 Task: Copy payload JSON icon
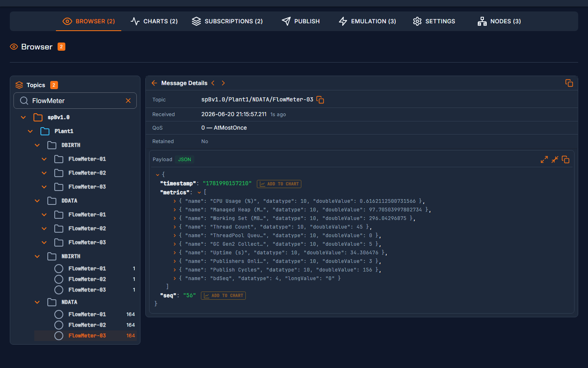566,159
